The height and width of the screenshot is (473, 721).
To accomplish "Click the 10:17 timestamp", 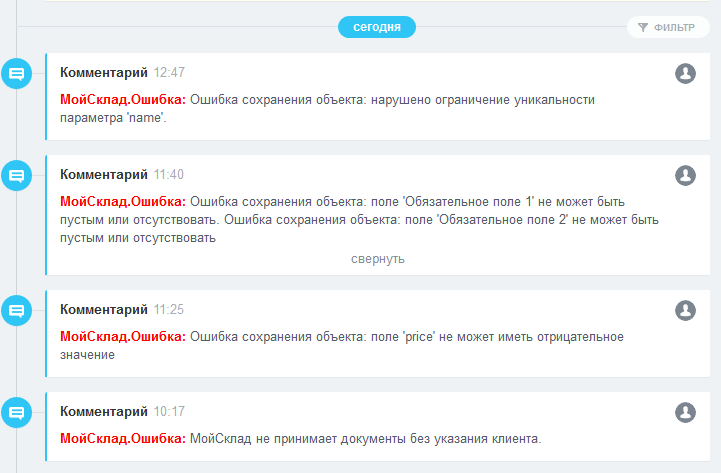I will click(169, 411).
